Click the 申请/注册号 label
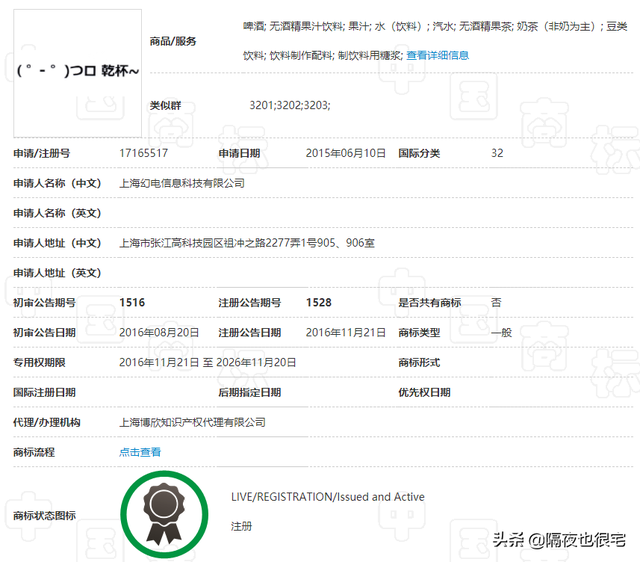 click(42, 153)
